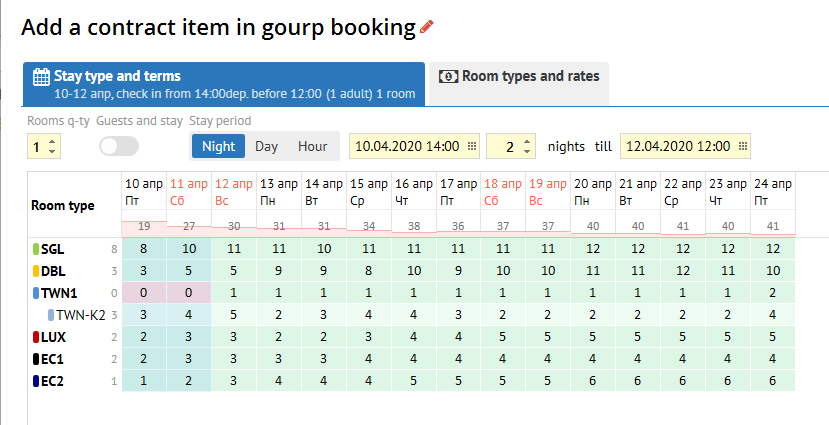Click the pencil edit icon beside title

pos(428,28)
